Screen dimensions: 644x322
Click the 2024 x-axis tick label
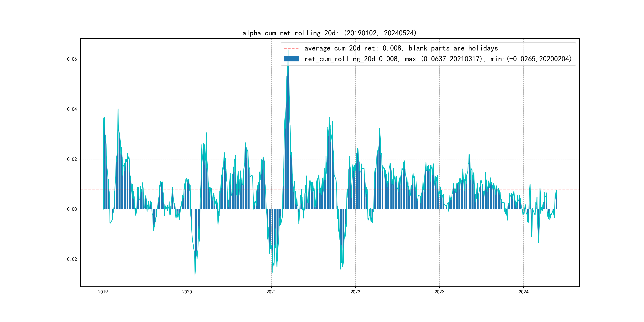pyautogui.click(x=524, y=292)
